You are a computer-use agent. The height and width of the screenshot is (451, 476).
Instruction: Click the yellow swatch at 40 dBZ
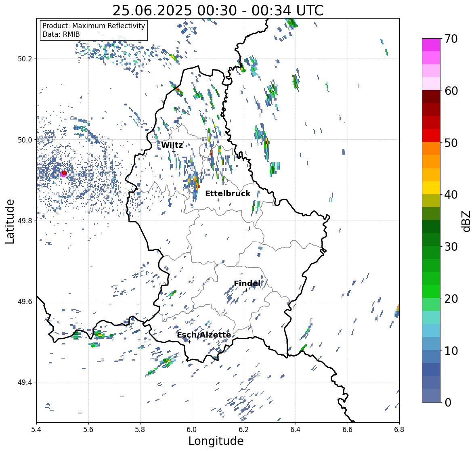[x=431, y=188]
